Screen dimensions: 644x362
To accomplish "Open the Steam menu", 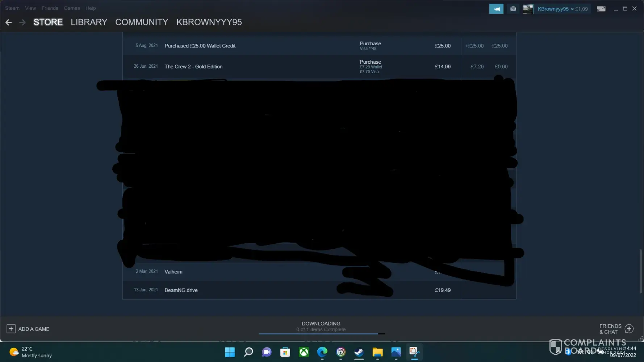I will coord(12,8).
